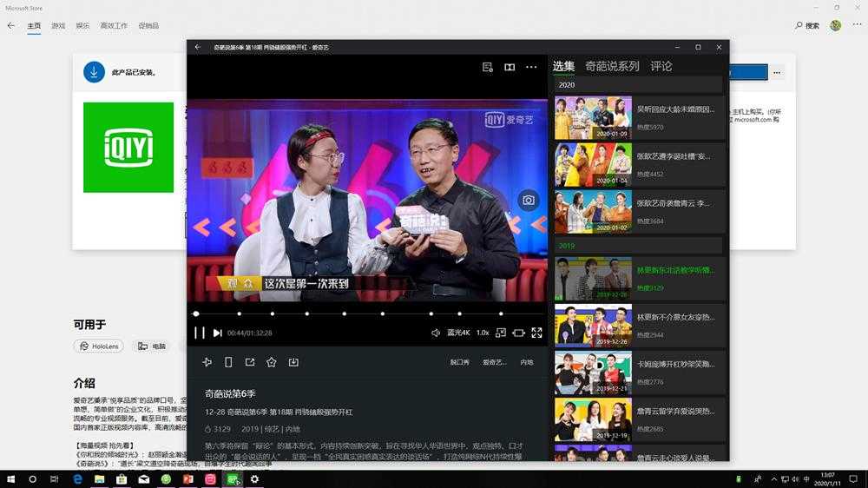Open 游戏 tab in Microsoft Store
Viewport: 868px width, 488px height.
pos(58,25)
